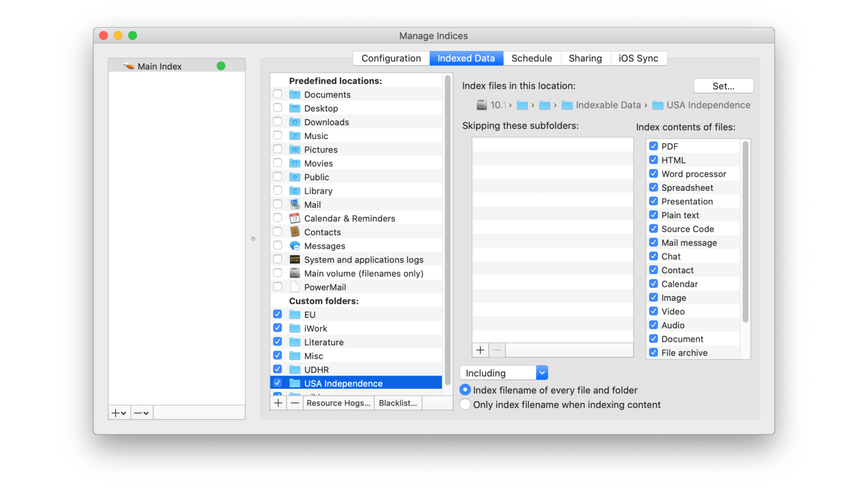Click the iWork custom folder icon

click(x=295, y=328)
